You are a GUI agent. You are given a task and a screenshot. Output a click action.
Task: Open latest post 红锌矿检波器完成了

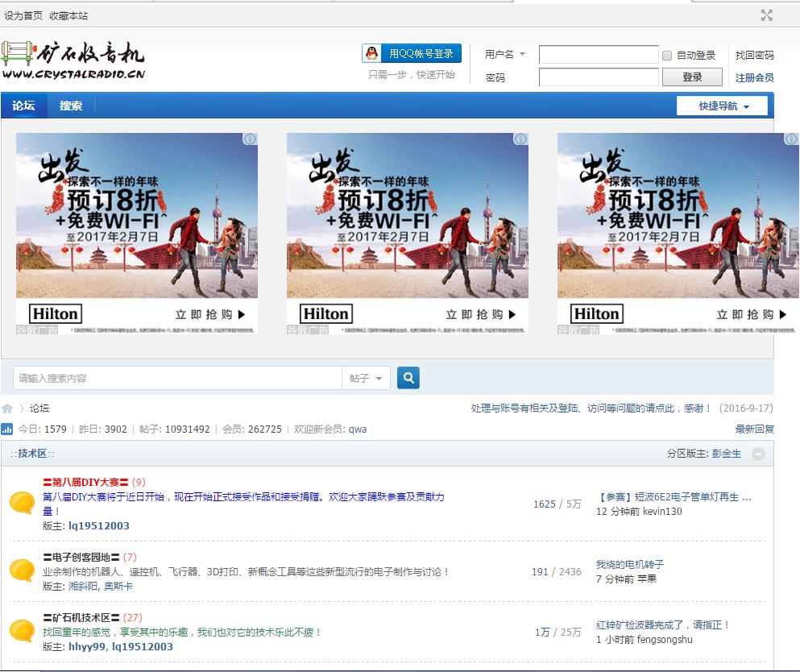coord(663,625)
